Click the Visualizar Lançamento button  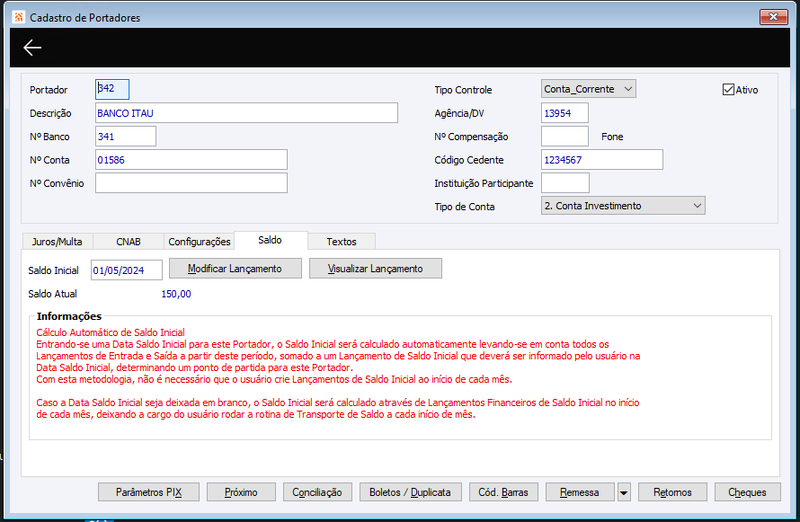(x=376, y=268)
